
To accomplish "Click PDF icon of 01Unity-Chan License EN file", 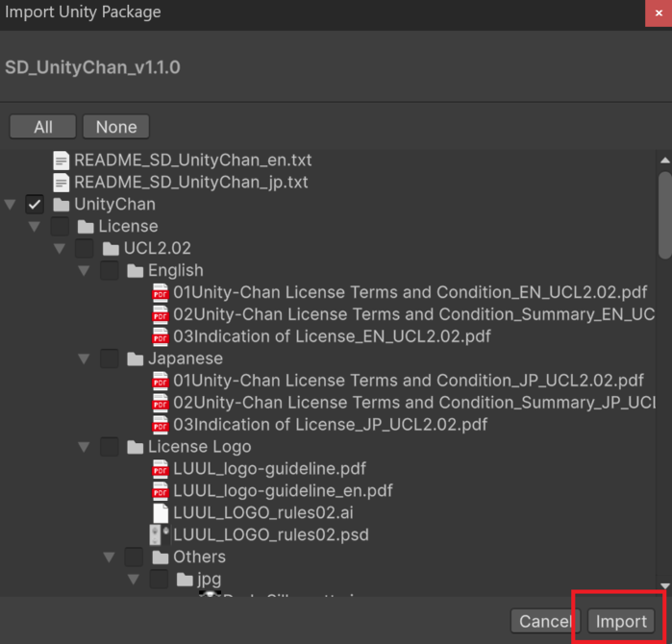I will coord(161,292).
